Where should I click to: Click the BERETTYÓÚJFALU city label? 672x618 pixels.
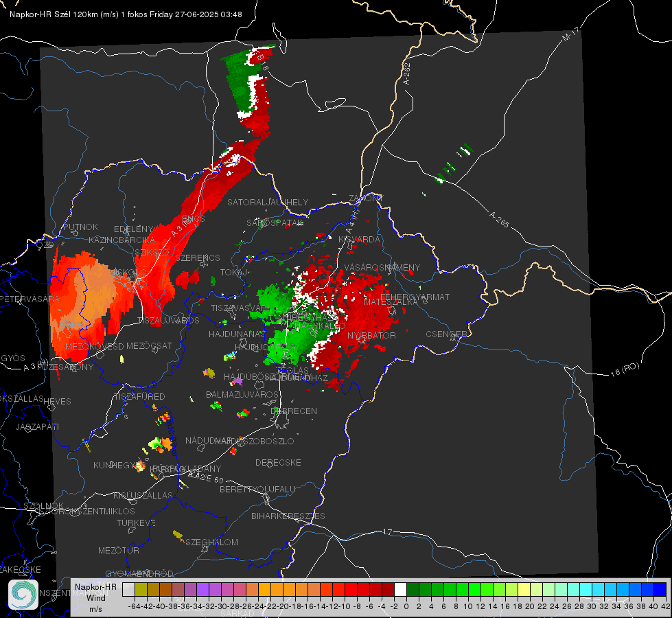pyautogui.click(x=257, y=490)
